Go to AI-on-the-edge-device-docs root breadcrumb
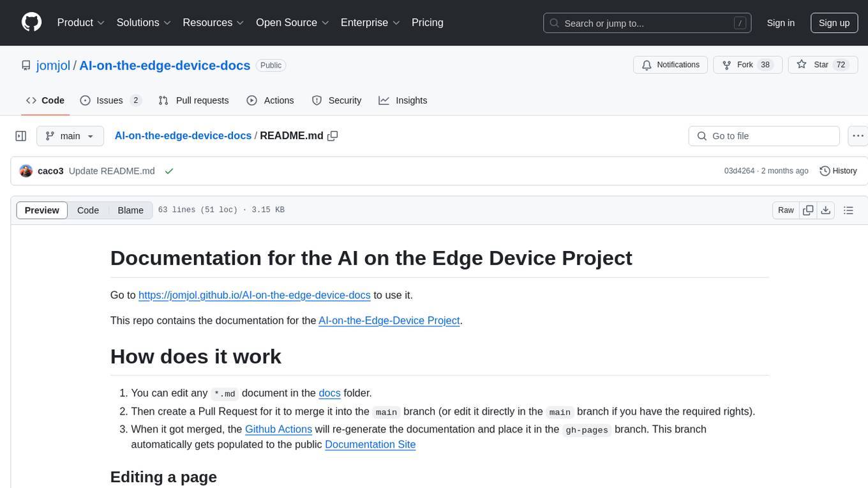This screenshot has height=488, width=868. click(183, 136)
